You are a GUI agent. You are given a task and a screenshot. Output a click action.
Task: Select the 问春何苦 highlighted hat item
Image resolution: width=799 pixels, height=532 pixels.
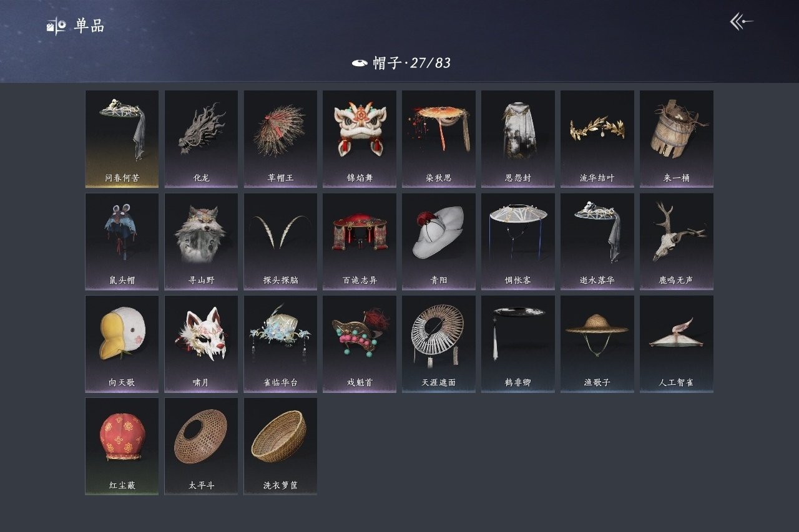[122, 138]
